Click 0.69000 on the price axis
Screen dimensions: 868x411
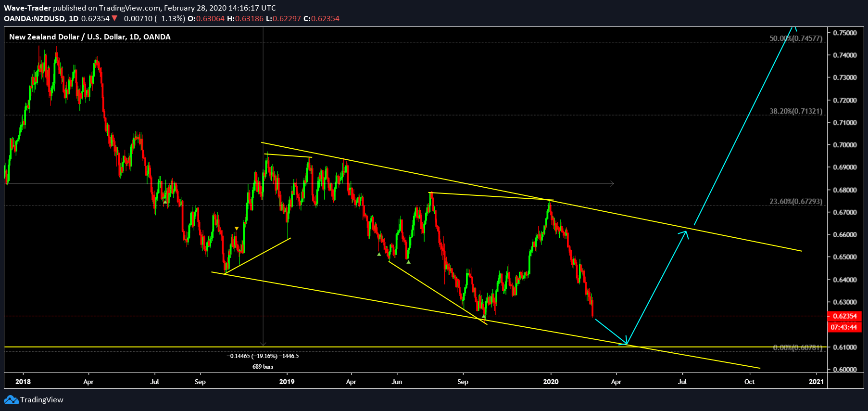tap(845, 167)
